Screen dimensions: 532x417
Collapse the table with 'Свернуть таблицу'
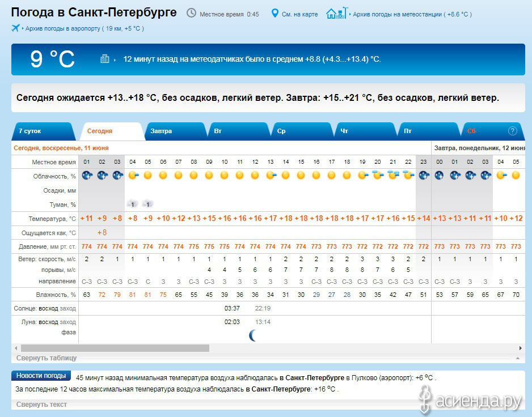pyautogui.click(x=47, y=358)
